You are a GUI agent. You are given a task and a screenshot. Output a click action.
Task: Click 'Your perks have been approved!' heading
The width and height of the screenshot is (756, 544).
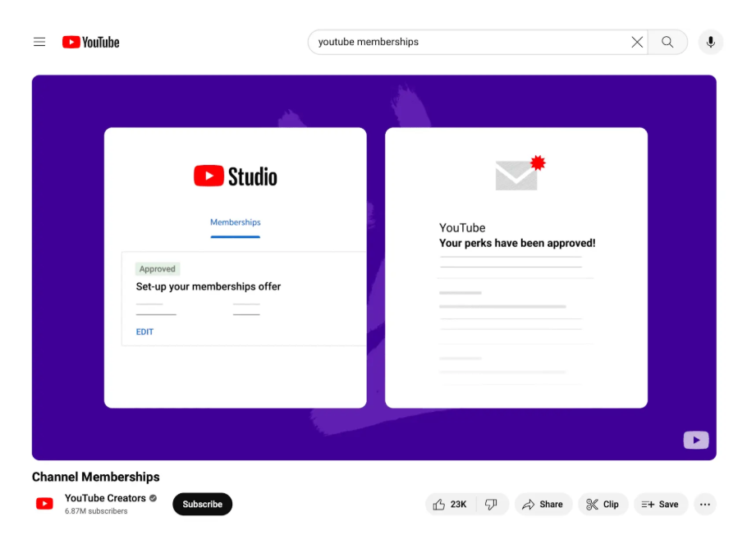tap(517, 244)
